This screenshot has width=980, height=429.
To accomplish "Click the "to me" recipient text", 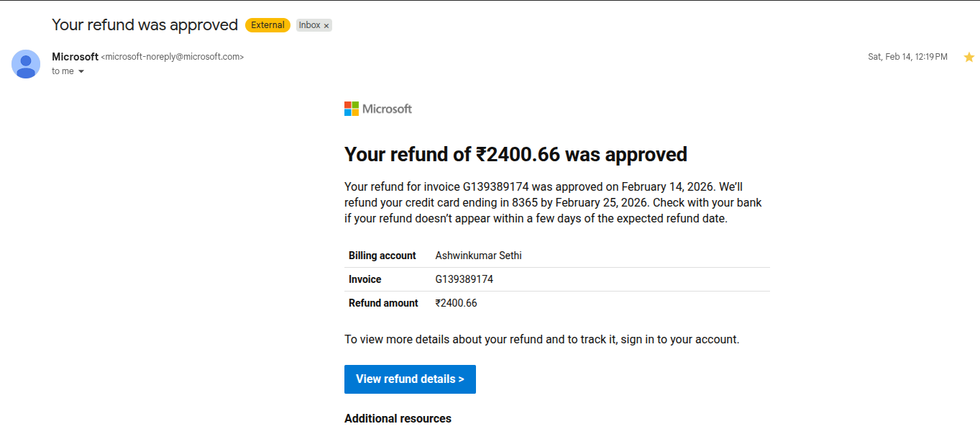I will [x=63, y=71].
